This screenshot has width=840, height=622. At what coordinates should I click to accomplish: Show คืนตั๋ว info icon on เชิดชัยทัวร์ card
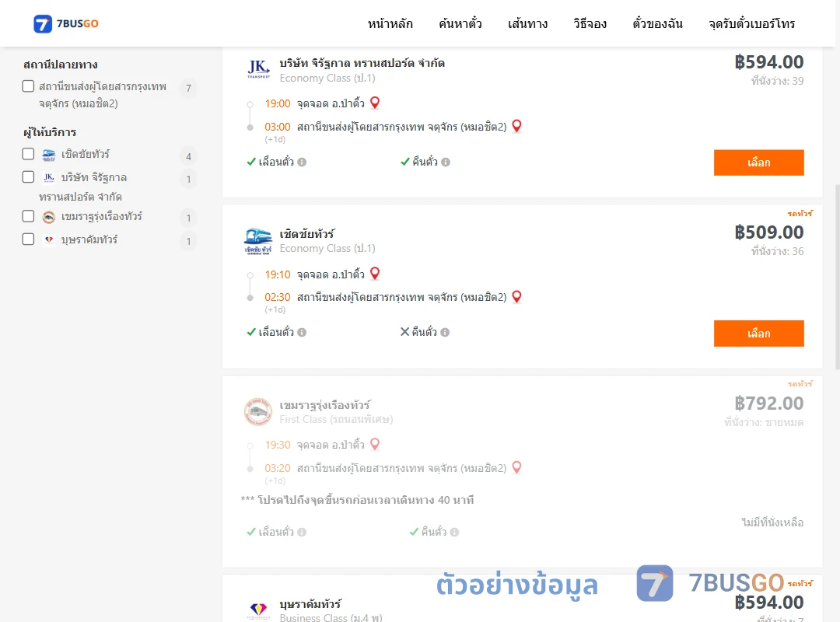click(x=445, y=332)
